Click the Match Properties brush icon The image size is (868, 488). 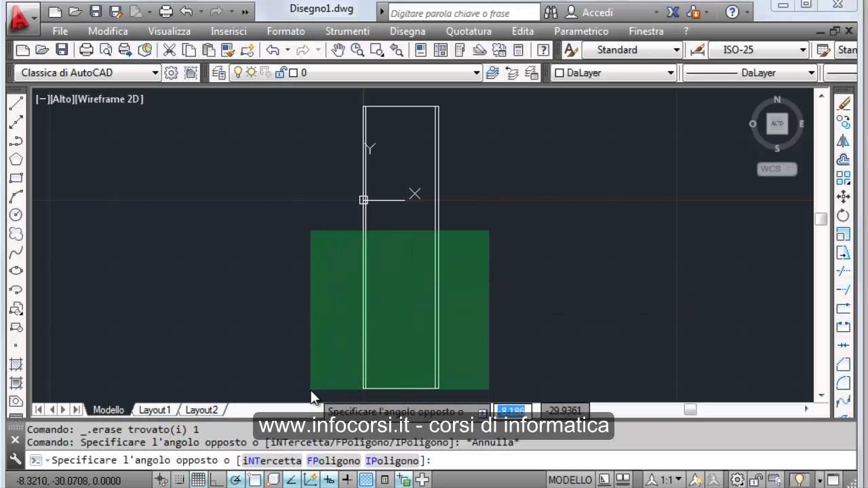[x=228, y=50]
